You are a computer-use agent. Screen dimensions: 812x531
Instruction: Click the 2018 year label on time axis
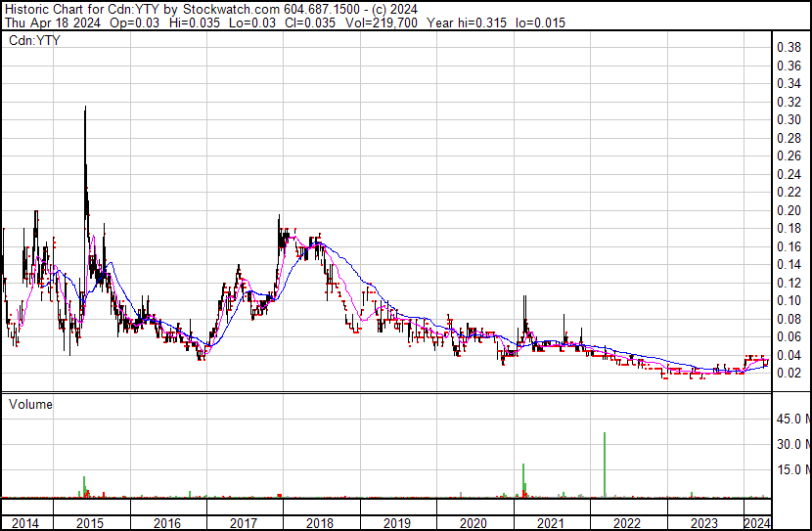320,523
